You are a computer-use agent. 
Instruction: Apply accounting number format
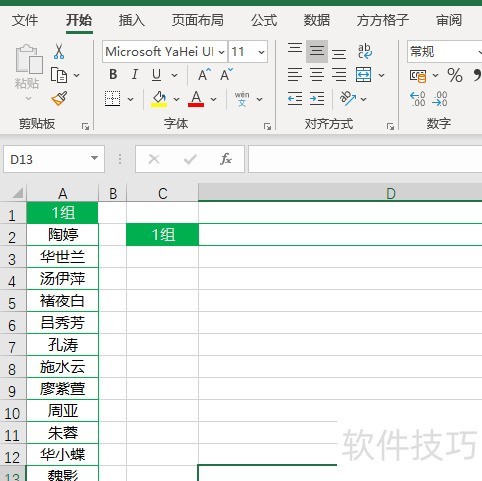pos(418,76)
